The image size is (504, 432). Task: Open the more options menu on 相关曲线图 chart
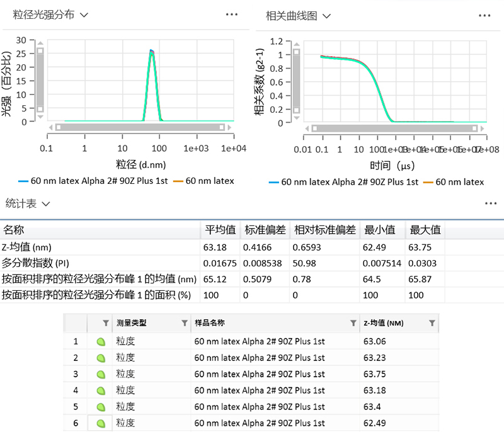[x=484, y=14]
